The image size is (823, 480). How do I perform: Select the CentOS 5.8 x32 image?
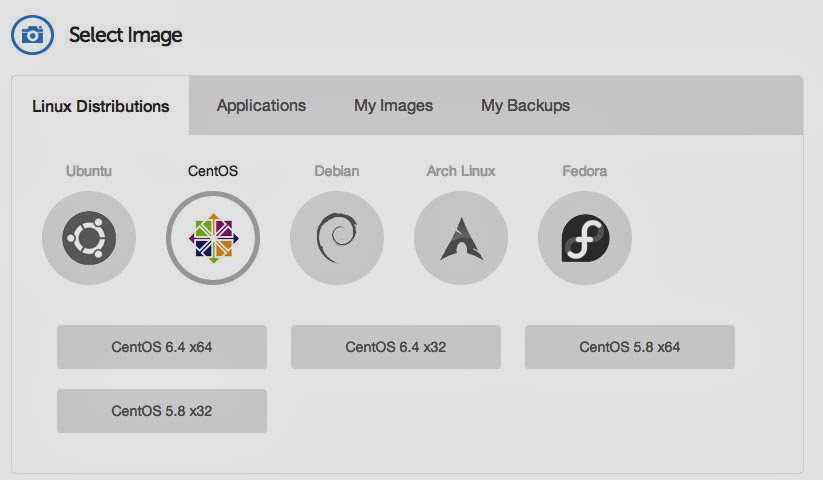pos(162,411)
